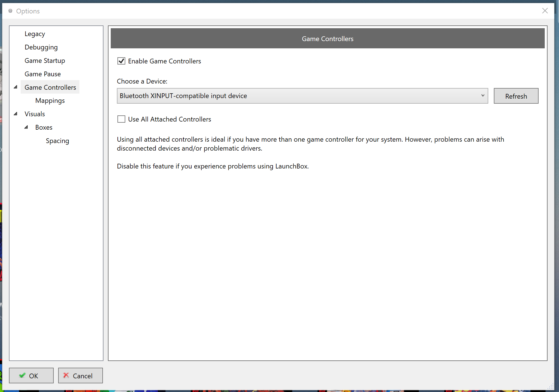Close the Options dialog window
This screenshot has width=559, height=392.
point(545,11)
